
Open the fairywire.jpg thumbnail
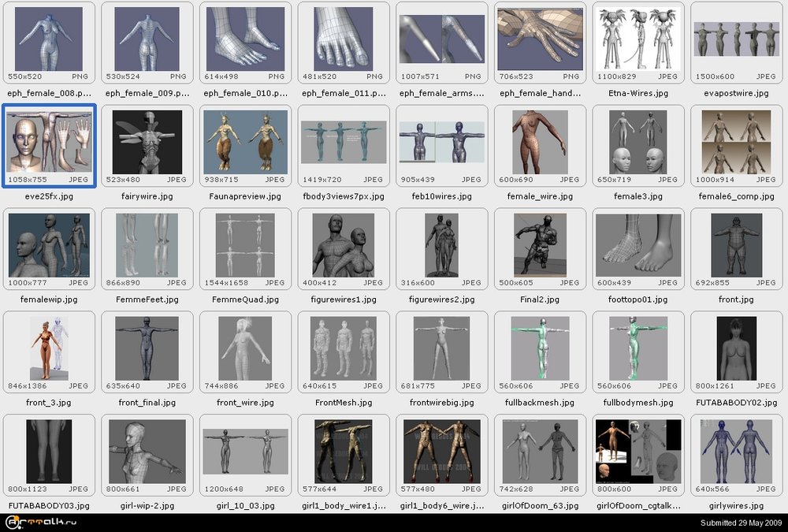pyautogui.click(x=147, y=142)
